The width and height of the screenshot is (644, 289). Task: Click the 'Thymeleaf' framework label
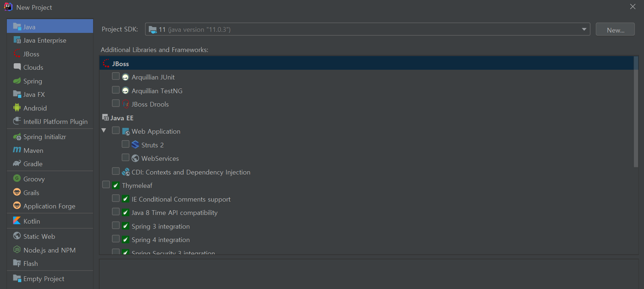[x=137, y=185]
